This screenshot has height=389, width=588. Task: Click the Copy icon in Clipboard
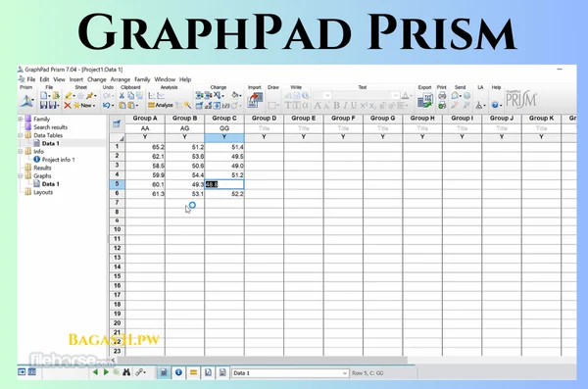point(130,96)
